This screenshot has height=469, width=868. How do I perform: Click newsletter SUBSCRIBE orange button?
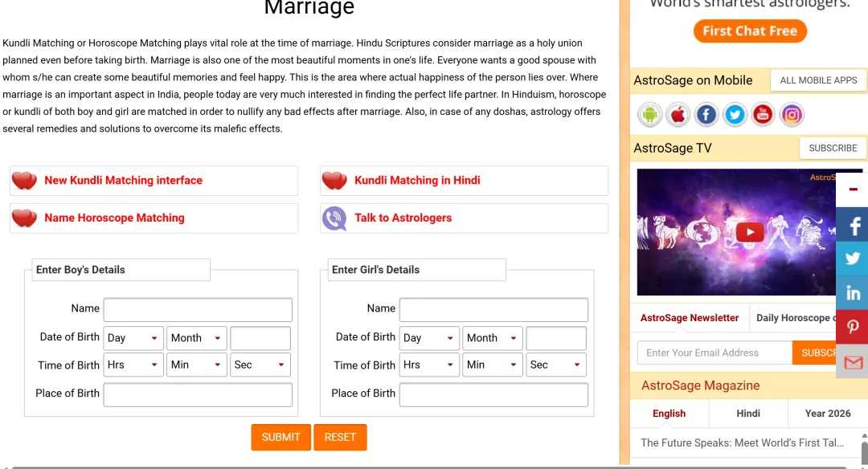[x=814, y=353]
